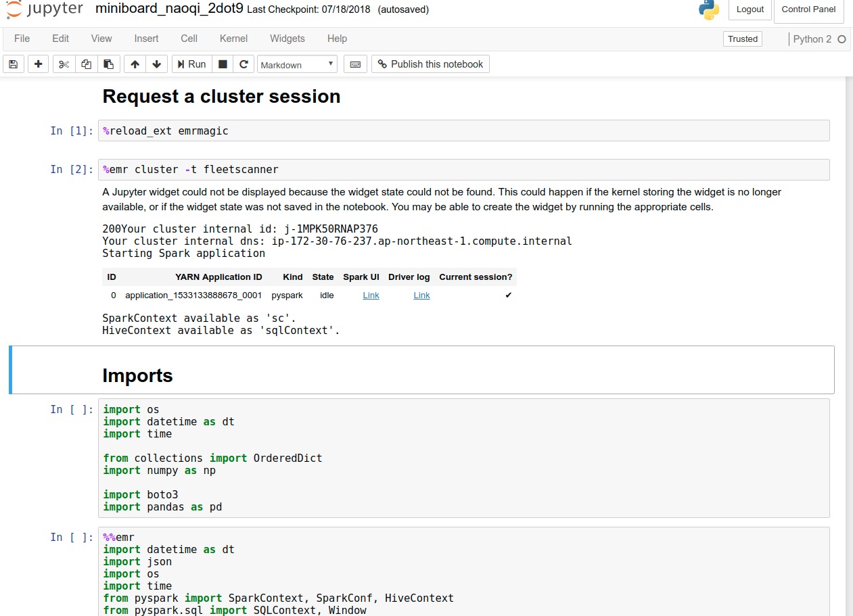Click into the reload_ext emrmagic cell
853x616 pixels.
point(463,131)
